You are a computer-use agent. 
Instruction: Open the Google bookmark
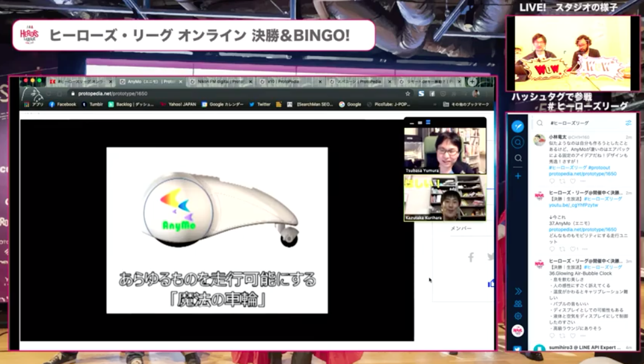tap(350, 105)
